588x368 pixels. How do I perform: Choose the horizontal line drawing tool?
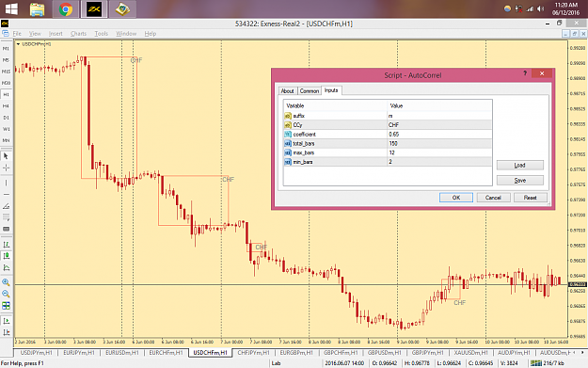pyautogui.click(x=6, y=194)
